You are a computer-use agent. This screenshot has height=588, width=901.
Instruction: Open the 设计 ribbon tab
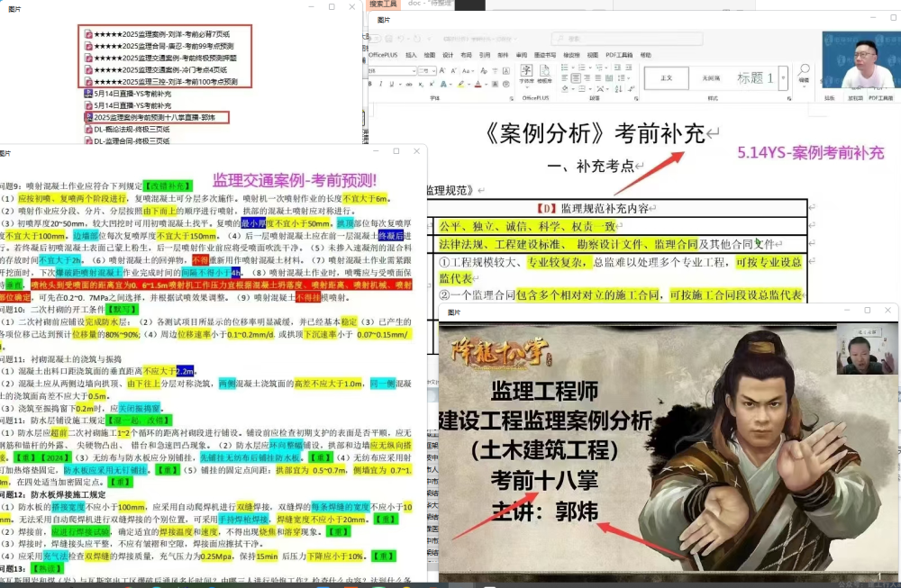[448, 55]
